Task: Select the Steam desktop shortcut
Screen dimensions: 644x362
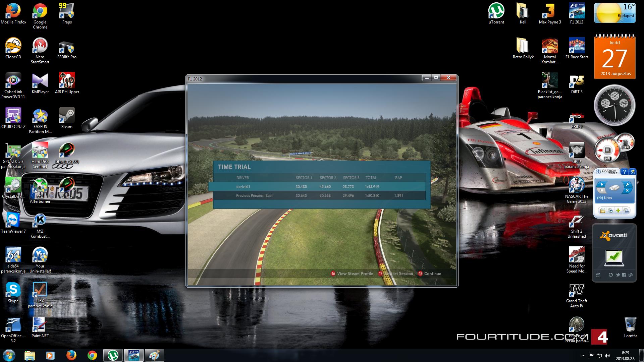Action: pyautogui.click(x=67, y=119)
